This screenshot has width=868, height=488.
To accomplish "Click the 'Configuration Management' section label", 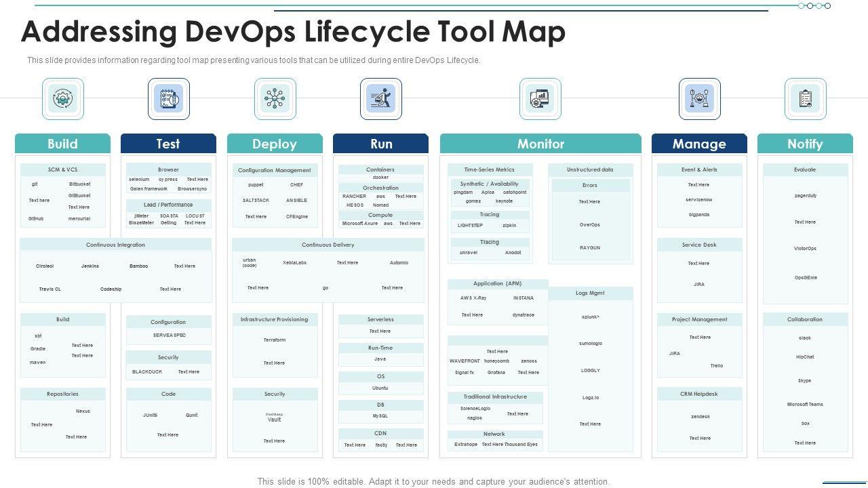I will (x=275, y=170).
